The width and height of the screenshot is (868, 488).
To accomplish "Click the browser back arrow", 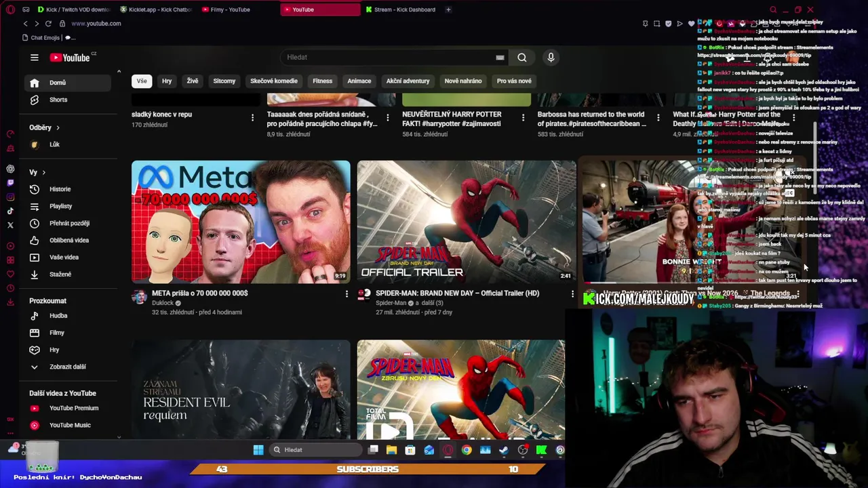I will tap(25, 24).
